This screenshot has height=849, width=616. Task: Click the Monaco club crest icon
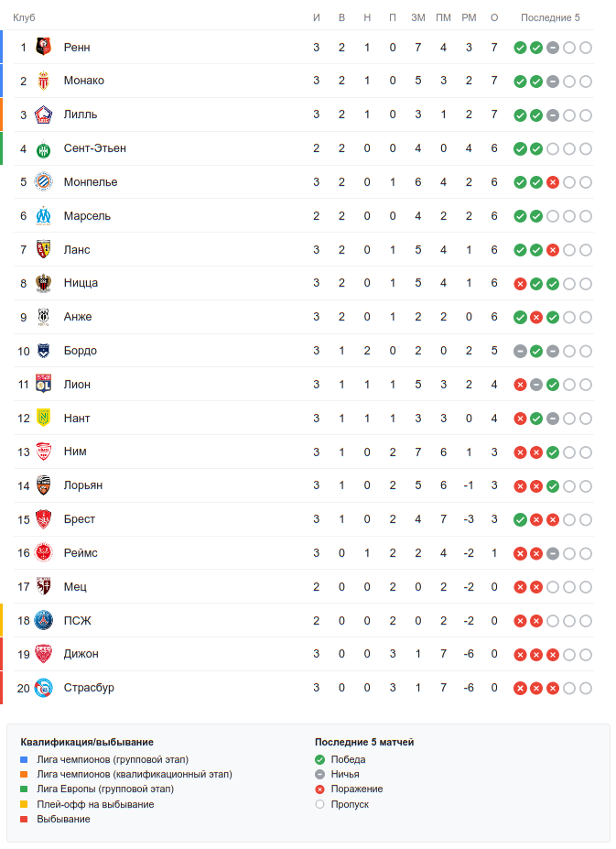[x=43, y=81]
